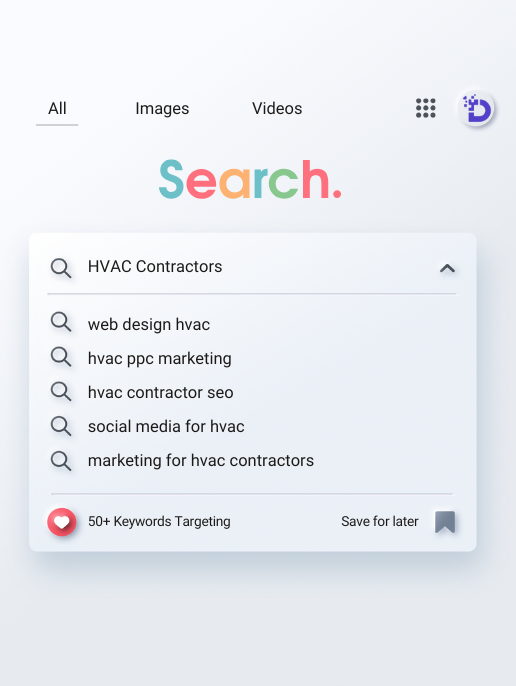This screenshot has height=686, width=516.
Task: Click the HVAC Contractors search input field
Action: click(x=252, y=267)
